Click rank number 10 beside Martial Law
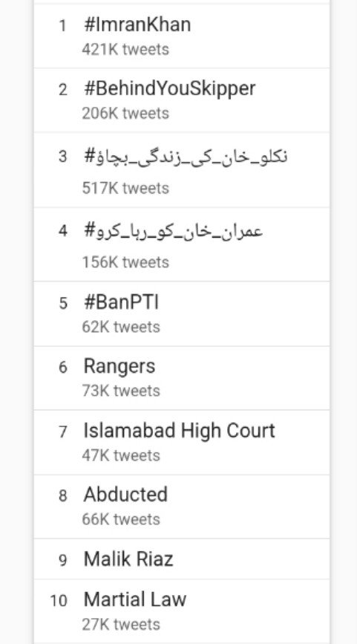 [x=59, y=601]
